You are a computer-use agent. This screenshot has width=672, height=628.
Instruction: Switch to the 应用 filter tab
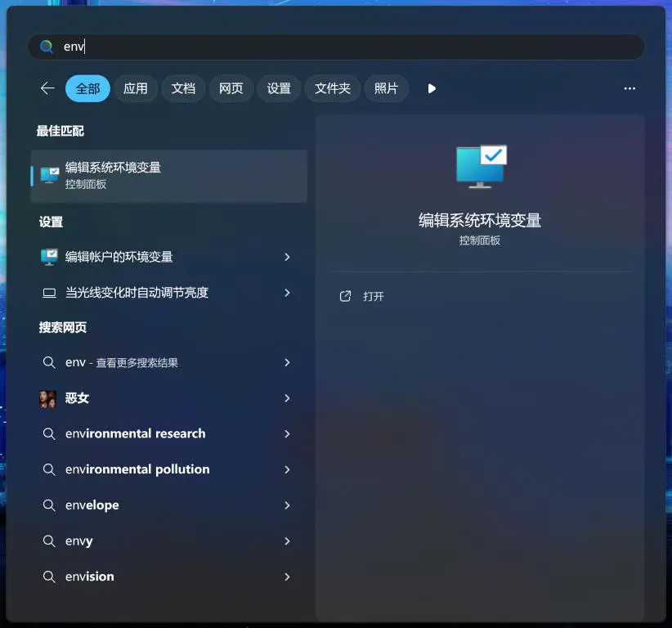(136, 88)
